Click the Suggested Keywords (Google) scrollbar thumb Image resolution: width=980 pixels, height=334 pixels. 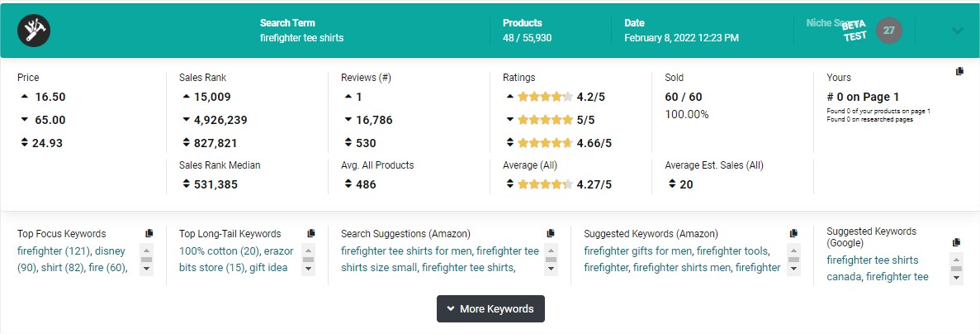pyautogui.click(x=956, y=268)
